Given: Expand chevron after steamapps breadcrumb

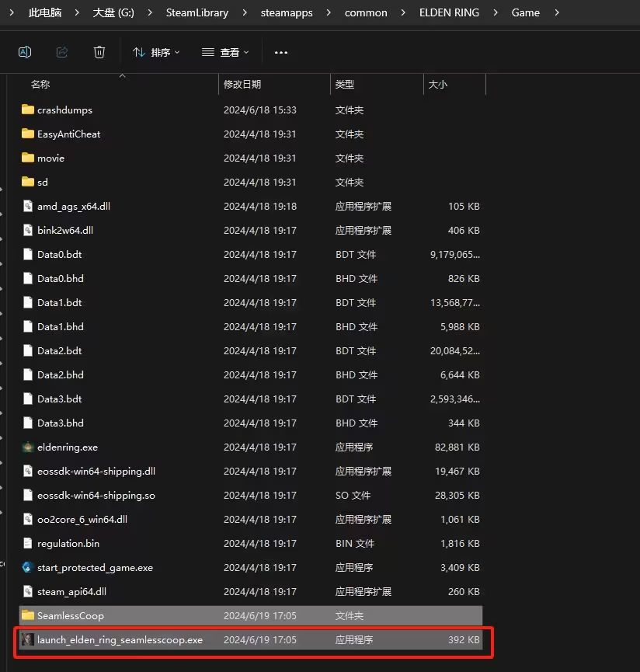Looking at the screenshot, I should coord(329,13).
